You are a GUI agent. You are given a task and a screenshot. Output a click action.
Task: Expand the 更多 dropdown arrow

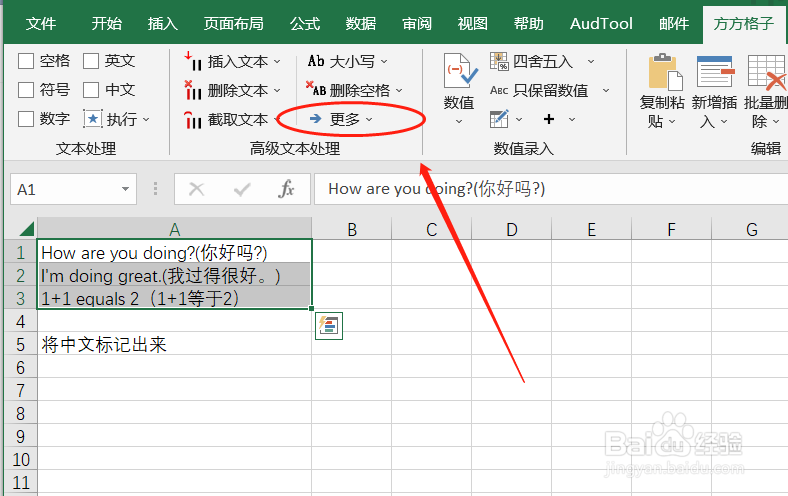coord(369,120)
